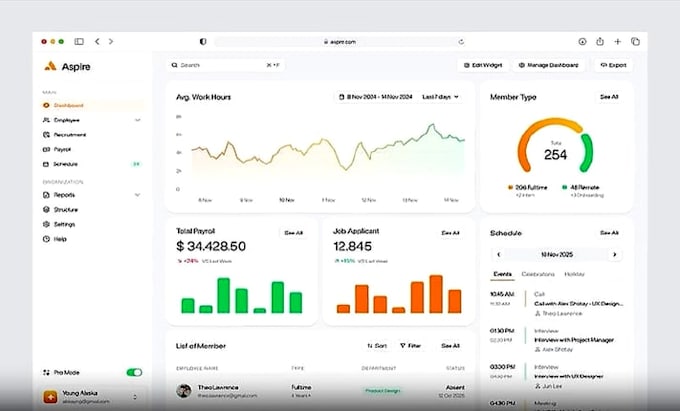Viewport: 680px width, 411px height.
Task: Click the Search input field
Action: (226, 65)
